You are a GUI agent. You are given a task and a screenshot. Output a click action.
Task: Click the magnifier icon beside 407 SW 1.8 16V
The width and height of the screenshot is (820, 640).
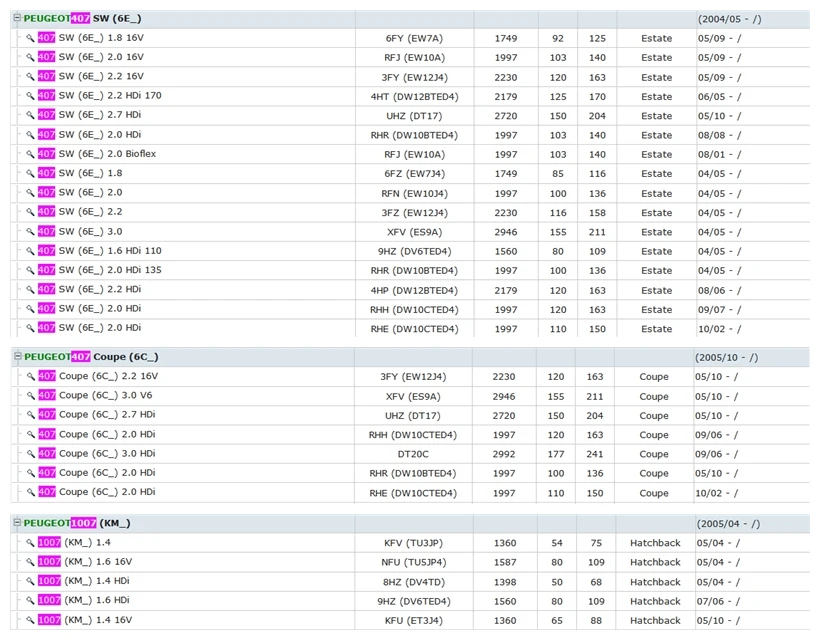click(30, 38)
